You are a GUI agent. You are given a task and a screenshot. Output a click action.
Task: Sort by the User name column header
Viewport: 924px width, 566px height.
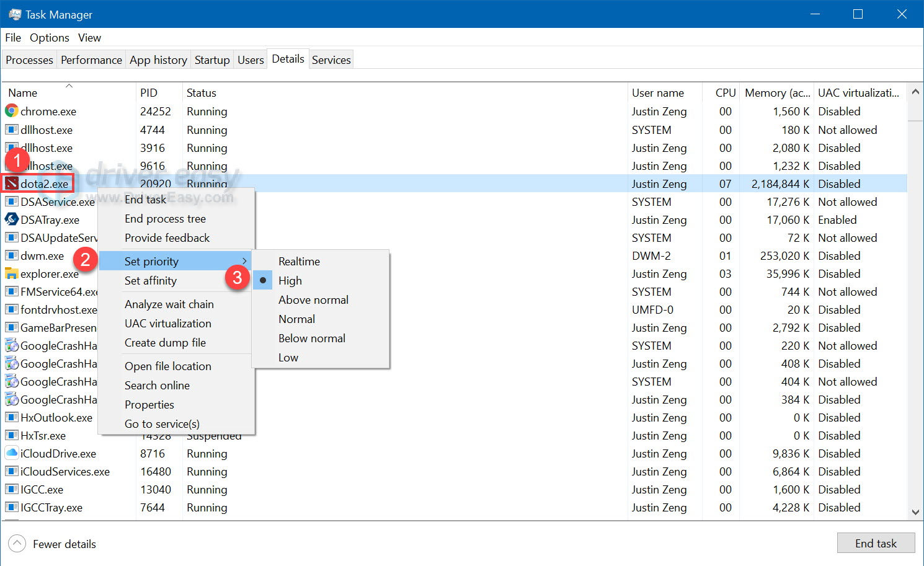tap(665, 92)
